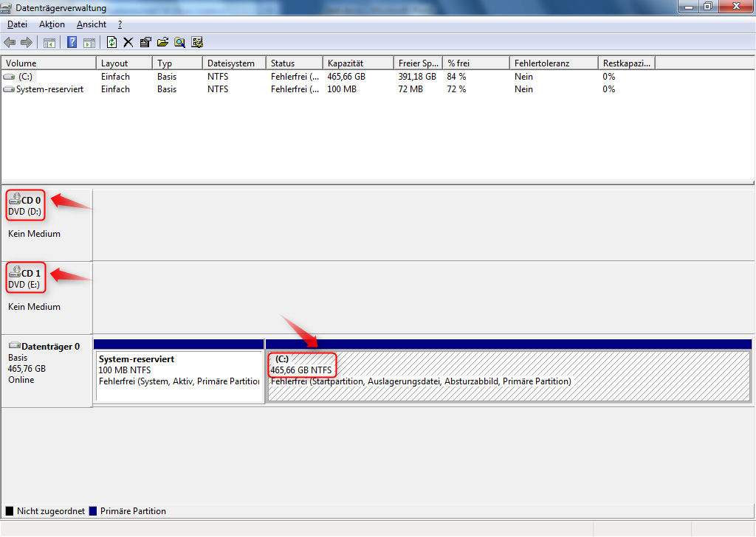
Task: Click the Refresh toolbar icon
Action: tap(111, 42)
